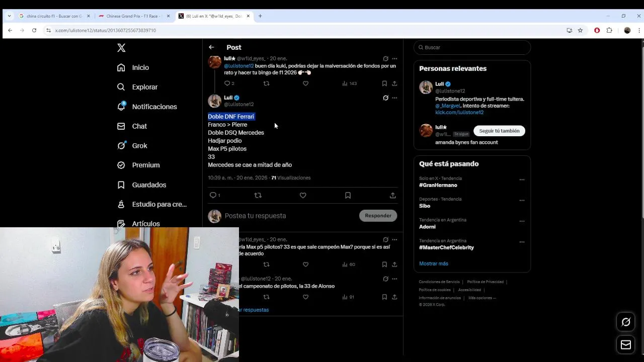
Task: Bookmark the 'Max p5 pilotos' reply
Action: pos(384,264)
